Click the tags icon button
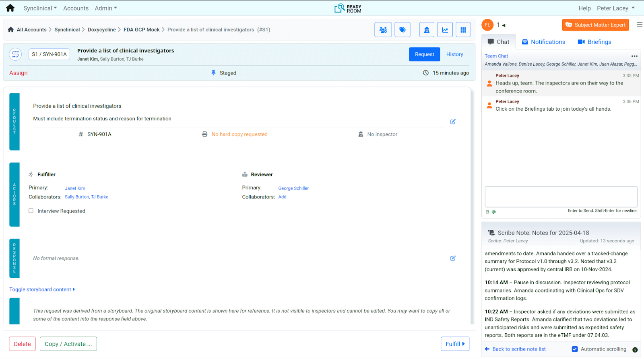 pyautogui.click(x=402, y=30)
